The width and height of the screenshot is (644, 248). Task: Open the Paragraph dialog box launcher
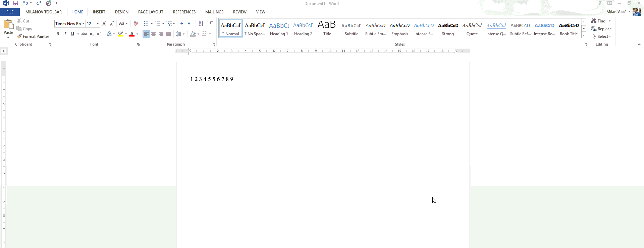pyautogui.click(x=214, y=44)
